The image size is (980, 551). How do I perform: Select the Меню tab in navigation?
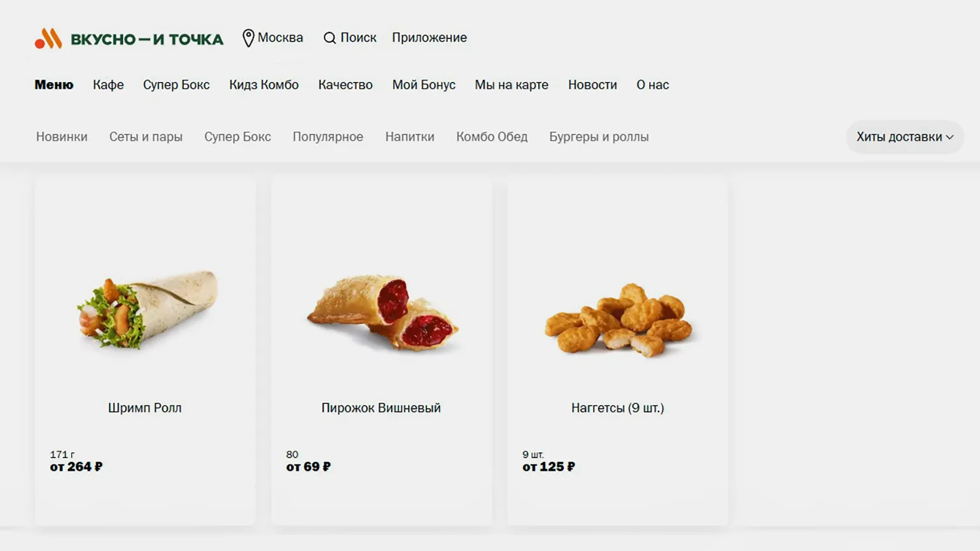pos(54,85)
